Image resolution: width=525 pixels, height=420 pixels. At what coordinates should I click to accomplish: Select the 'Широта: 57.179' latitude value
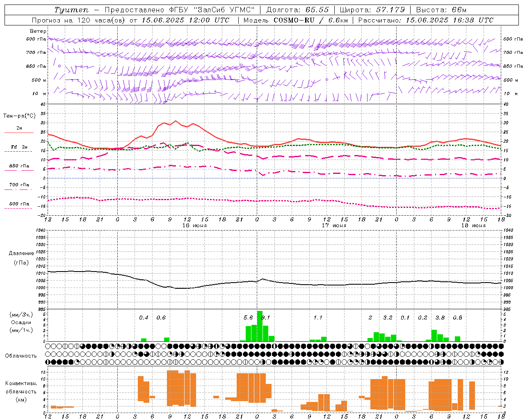tap(372, 10)
